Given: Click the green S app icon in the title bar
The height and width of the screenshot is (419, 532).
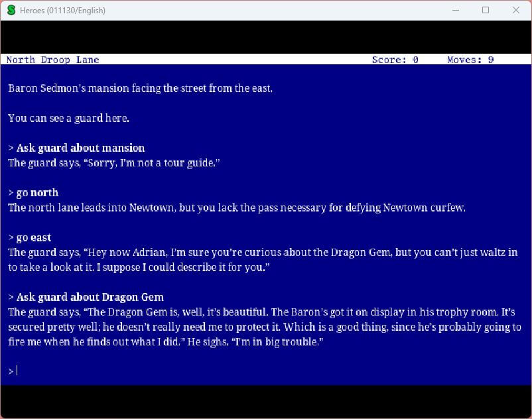Looking at the screenshot, I should [x=11, y=10].
